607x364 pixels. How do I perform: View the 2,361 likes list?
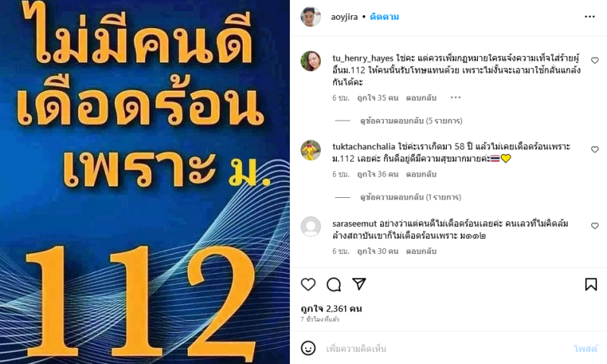tap(332, 309)
